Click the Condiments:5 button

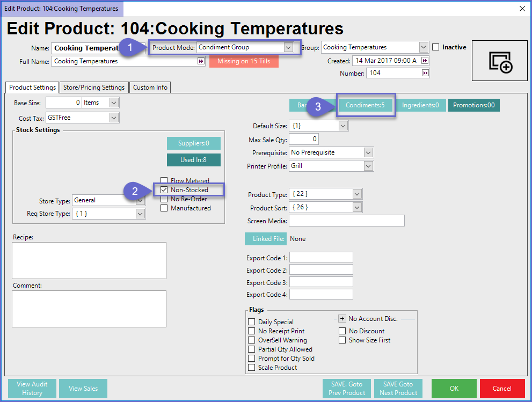pos(365,106)
